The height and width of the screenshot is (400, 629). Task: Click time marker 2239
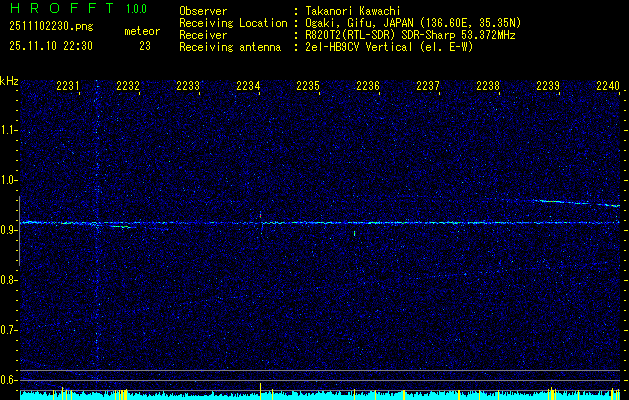click(548, 85)
